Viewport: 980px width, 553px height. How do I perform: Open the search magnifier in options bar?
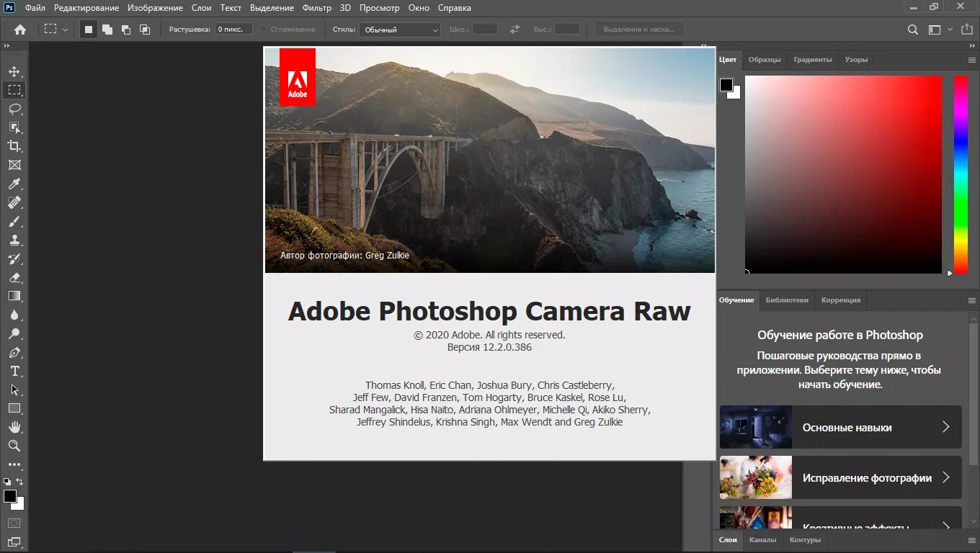coord(913,30)
